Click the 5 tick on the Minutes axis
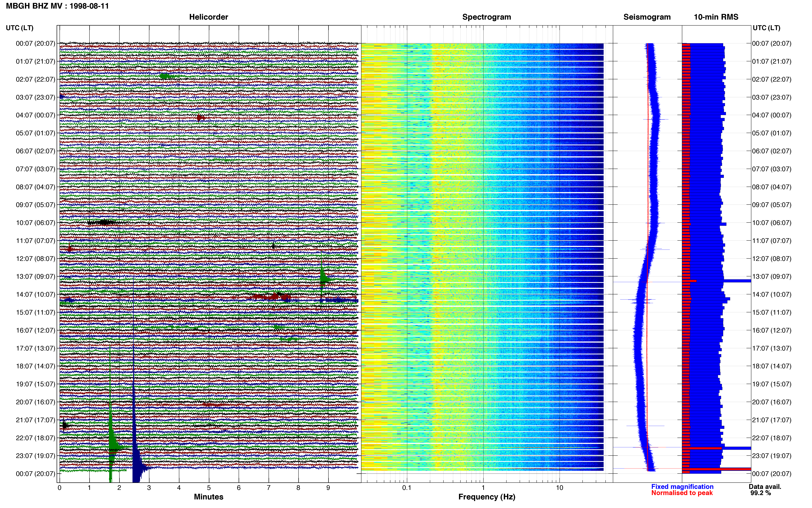This screenshot has width=812, height=508. [209, 488]
